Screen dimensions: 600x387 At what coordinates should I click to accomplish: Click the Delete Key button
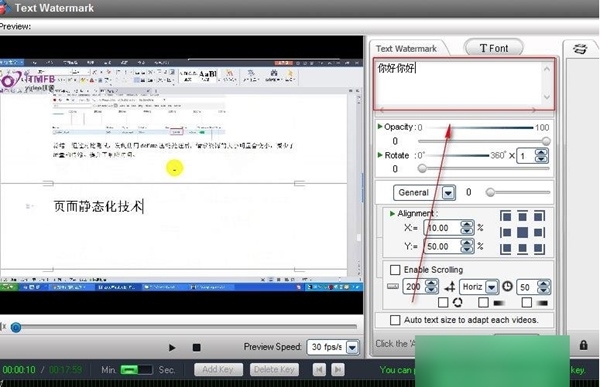274,369
